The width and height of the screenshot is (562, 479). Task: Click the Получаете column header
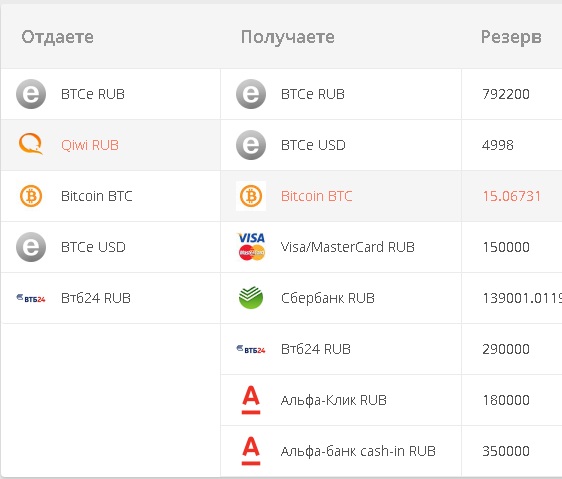287,37
